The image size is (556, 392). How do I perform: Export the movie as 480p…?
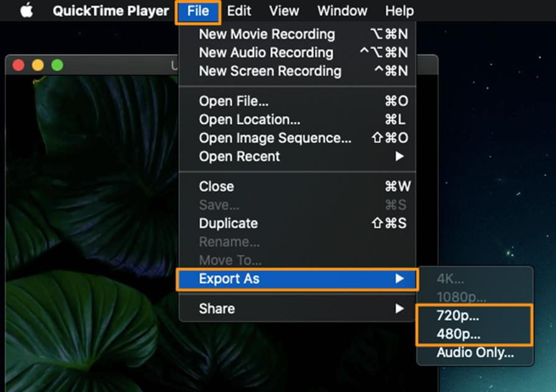pyautogui.click(x=475, y=334)
